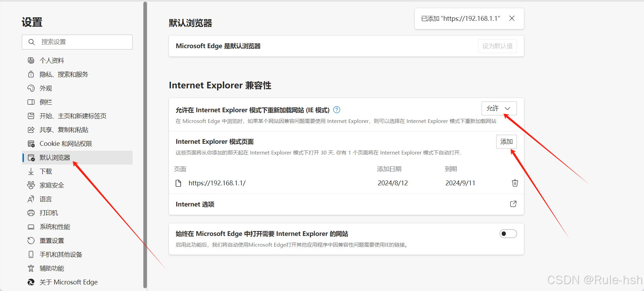Click the IE mode help question mark icon
This screenshot has height=291, width=644.
(x=337, y=110)
